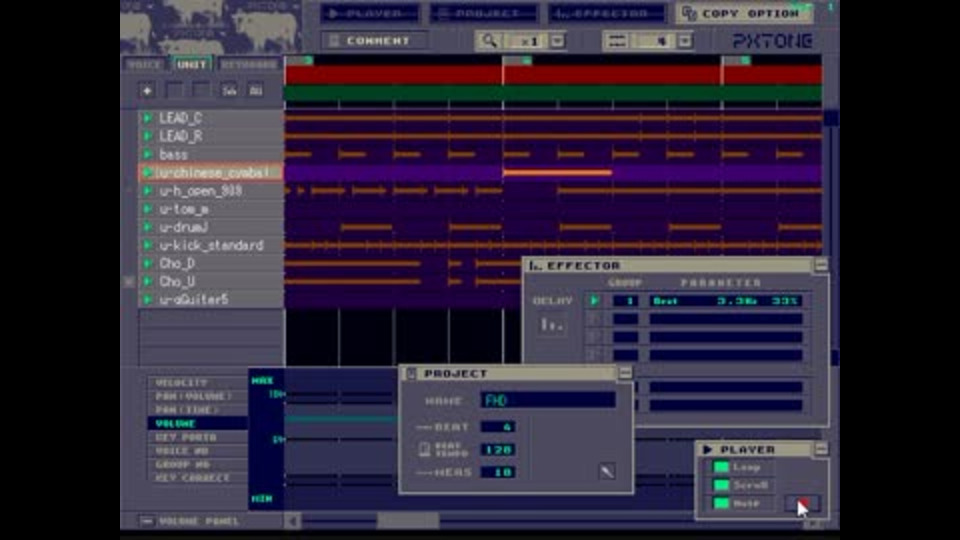Viewport: 960px width, 540px height.
Task: Click the second measure marker in timeline
Action: pos(518,60)
